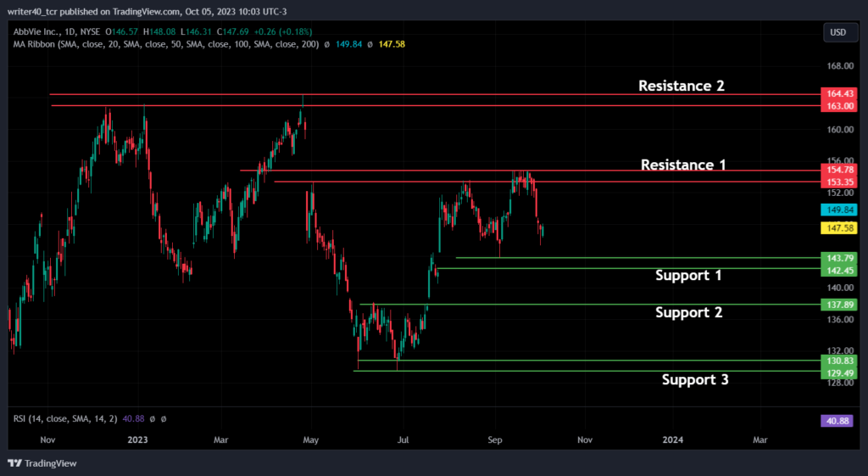Click the +0.26 (+0.18%) change value

[283, 32]
